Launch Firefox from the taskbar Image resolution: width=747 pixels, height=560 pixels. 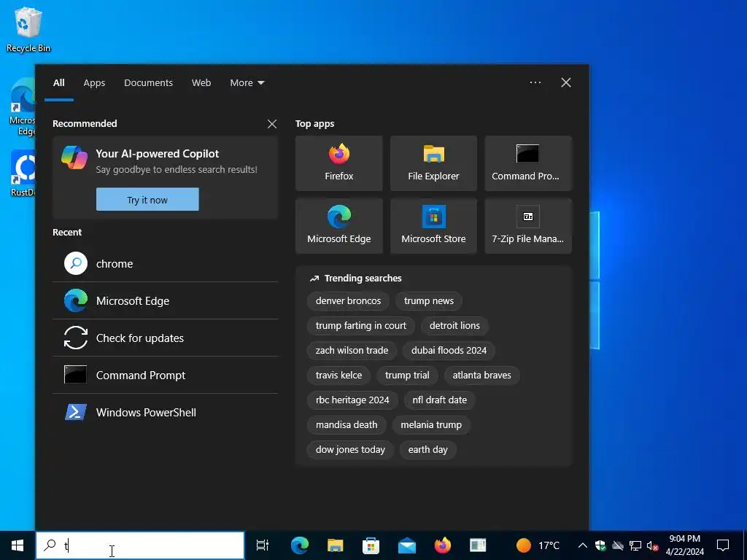443,545
